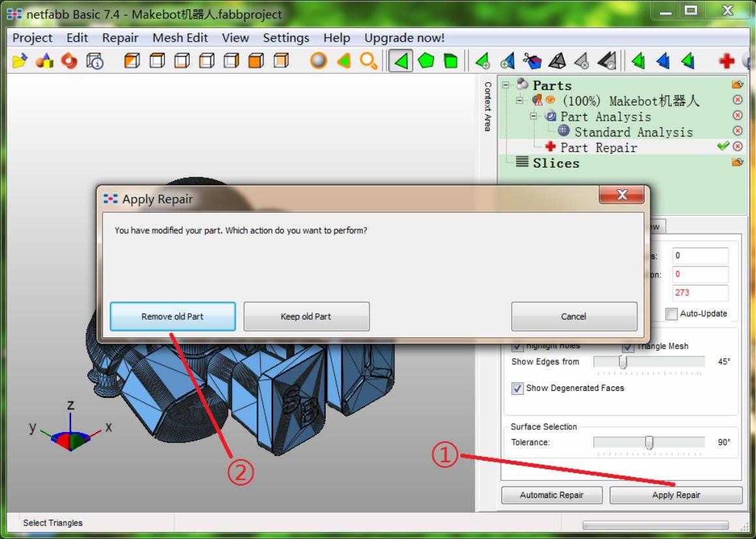Toggle eye visibility of Makebot part
Viewport: 756px width, 539px height.
coord(550,100)
